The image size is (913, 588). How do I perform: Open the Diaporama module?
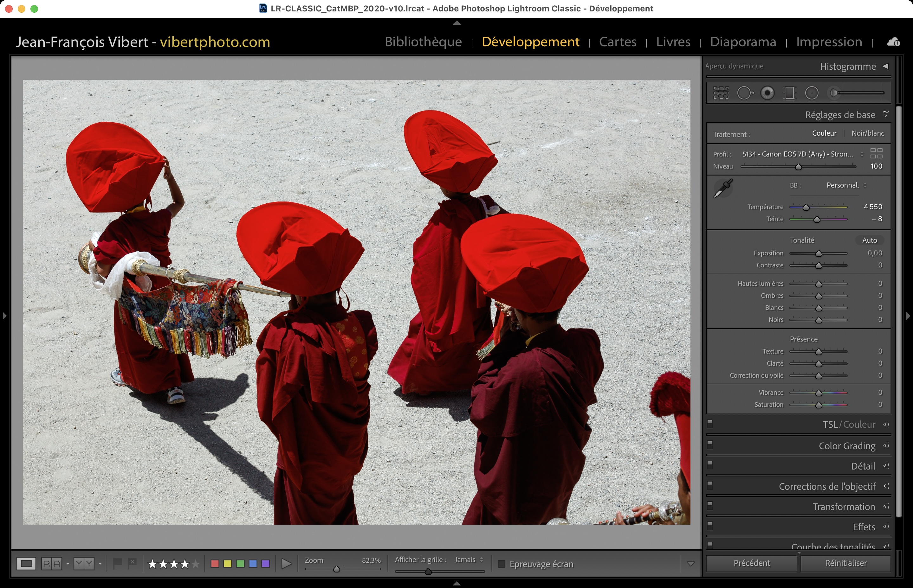(x=743, y=42)
